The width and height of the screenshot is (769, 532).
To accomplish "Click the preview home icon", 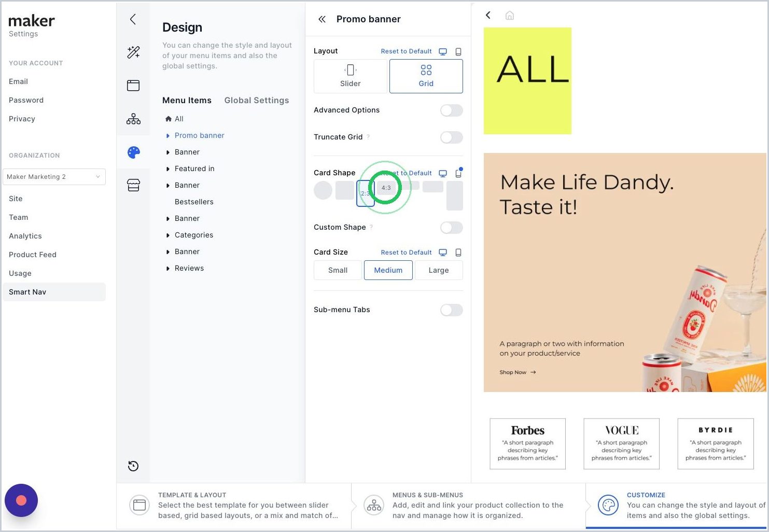I will [510, 16].
